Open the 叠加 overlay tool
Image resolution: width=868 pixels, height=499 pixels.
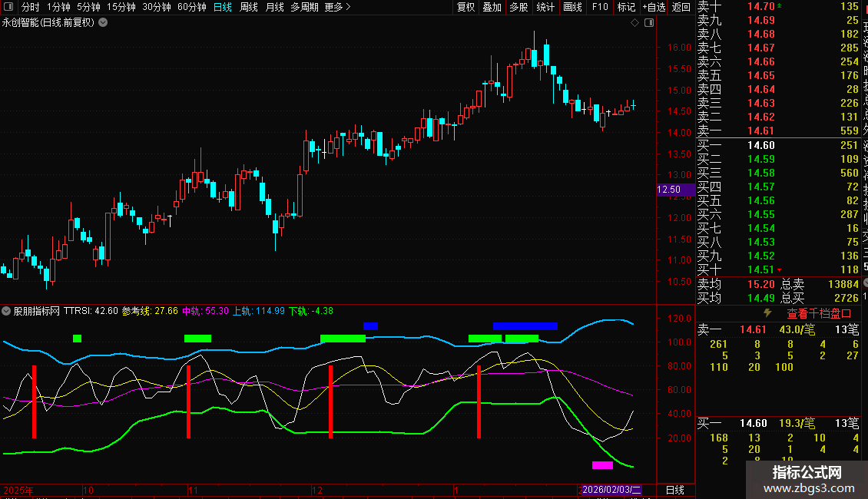pos(492,7)
